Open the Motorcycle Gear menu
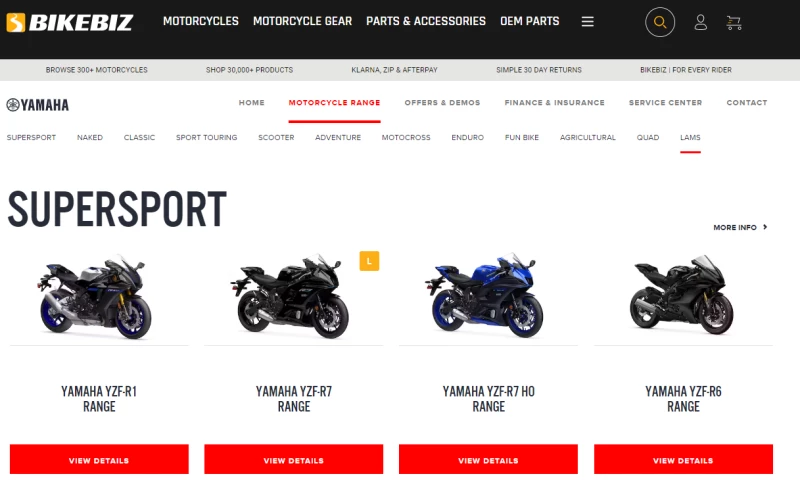800x480 pixels. point(303,21)
